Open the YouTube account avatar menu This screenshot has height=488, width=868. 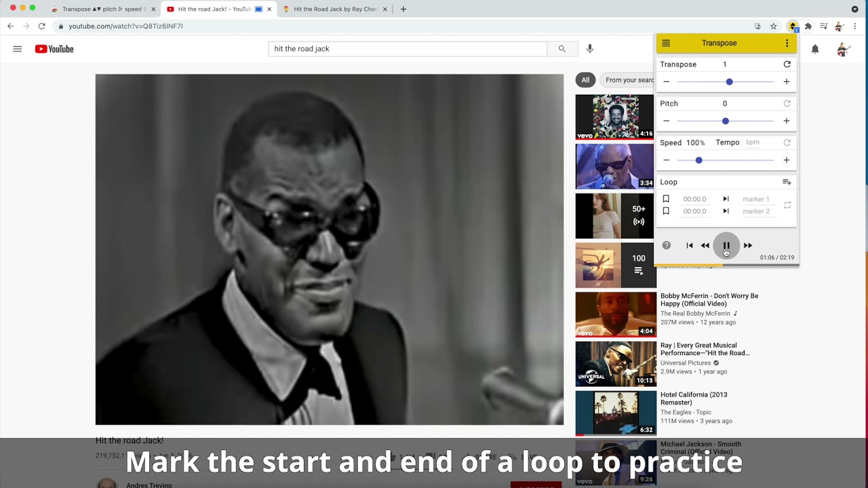(x=844, y=49)
